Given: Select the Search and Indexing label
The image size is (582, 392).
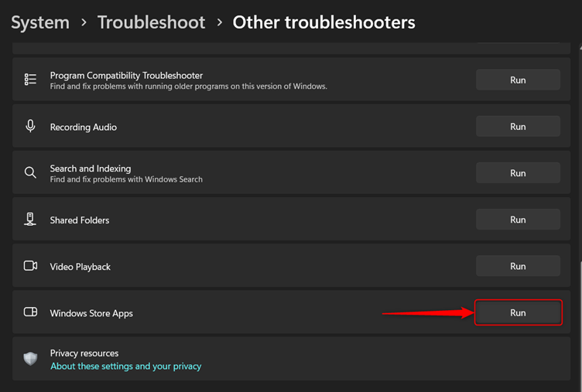Looking at the screenshot, I should point(91,169).
